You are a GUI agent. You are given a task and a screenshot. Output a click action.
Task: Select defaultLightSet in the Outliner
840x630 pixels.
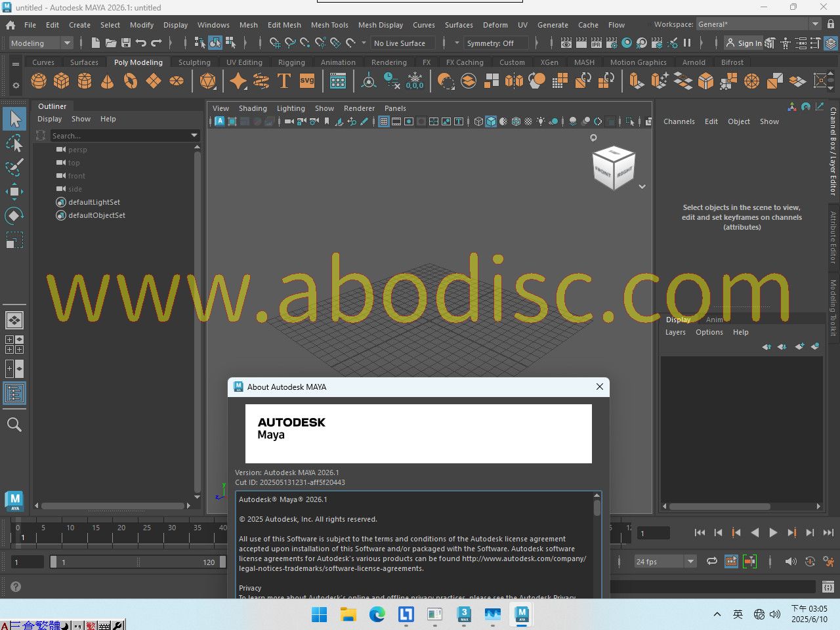coord(94,202)
